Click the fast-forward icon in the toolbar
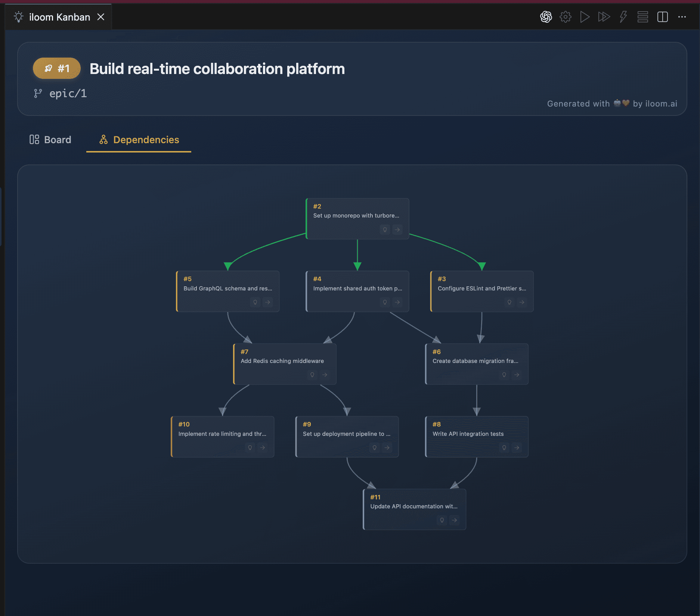700x616 pixels. pyautogui.click(x=604, y=17)
